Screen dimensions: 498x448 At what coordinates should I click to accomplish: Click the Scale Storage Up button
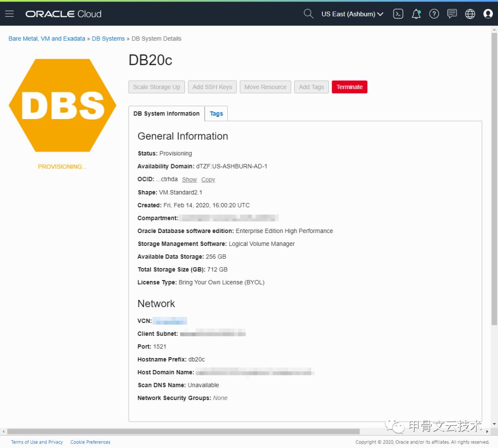pyautogui.click(x=157, y=87)
